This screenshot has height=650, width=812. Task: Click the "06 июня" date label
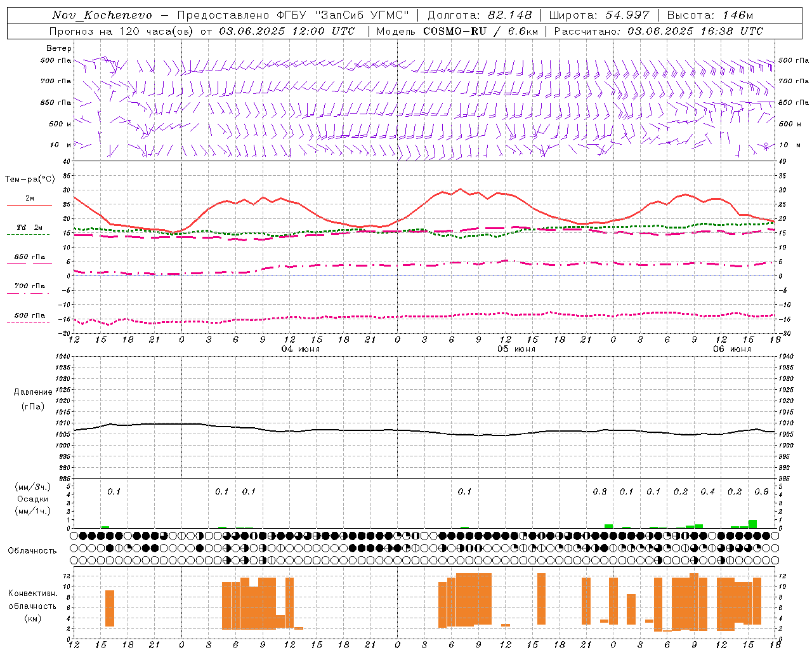tap(732, 349)
